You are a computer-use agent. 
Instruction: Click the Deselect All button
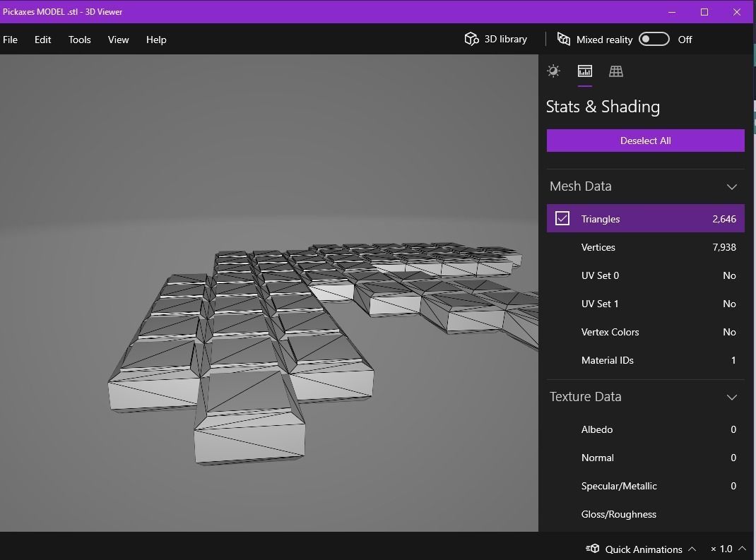(x=645, y=141)
